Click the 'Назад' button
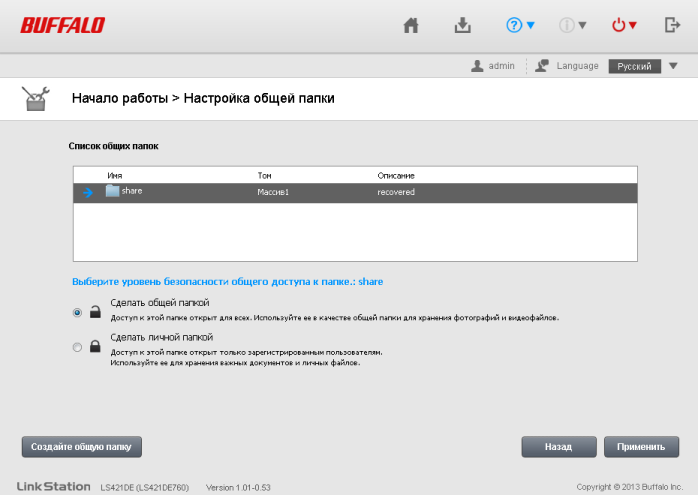Screen dimensions: 698x495 (x=559, y=446)
